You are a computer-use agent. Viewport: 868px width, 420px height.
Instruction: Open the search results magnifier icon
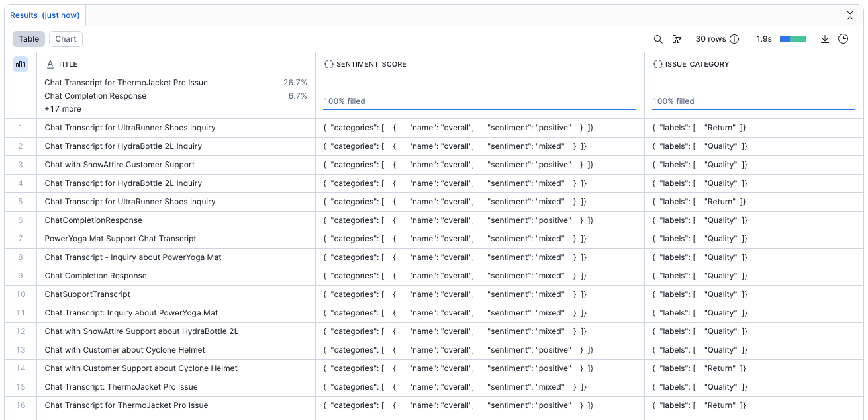[658, 39]
